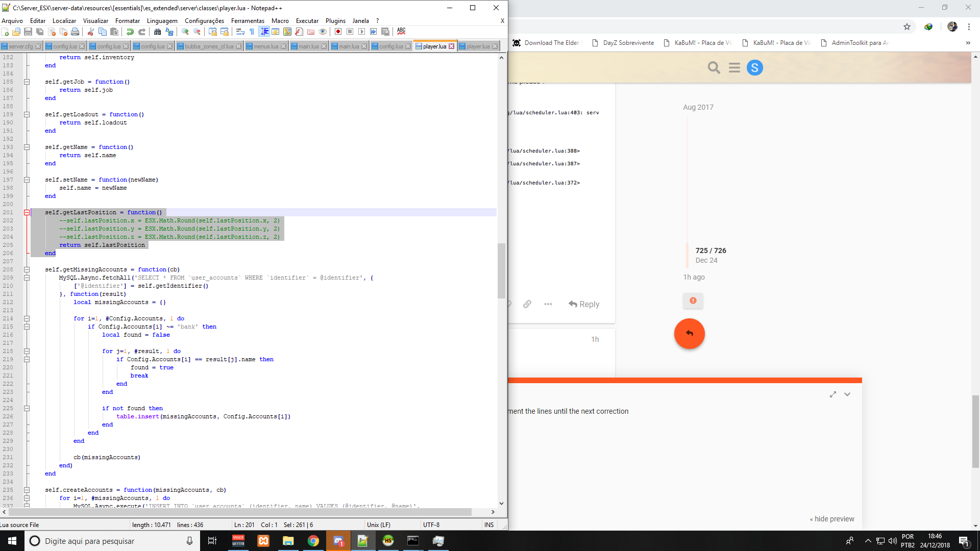This screenshot has height=551, width=980.
Task: Open the Plugins menu
Action: coord(335,21)
